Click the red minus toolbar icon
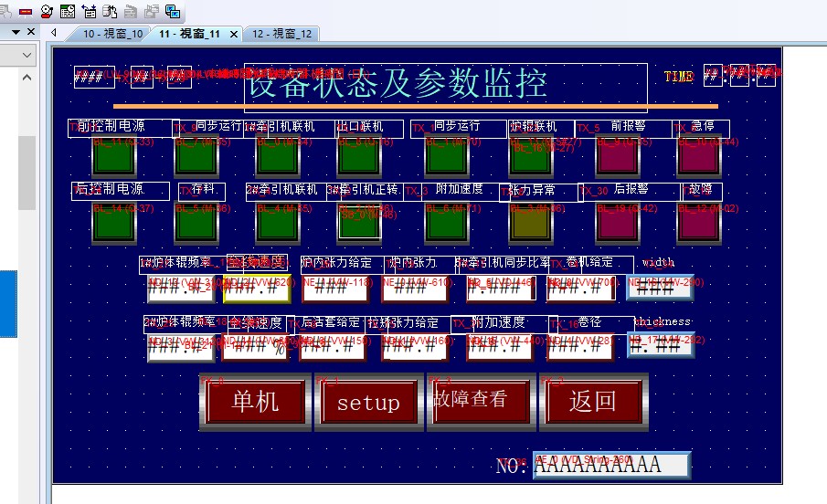 click(26, 11)
